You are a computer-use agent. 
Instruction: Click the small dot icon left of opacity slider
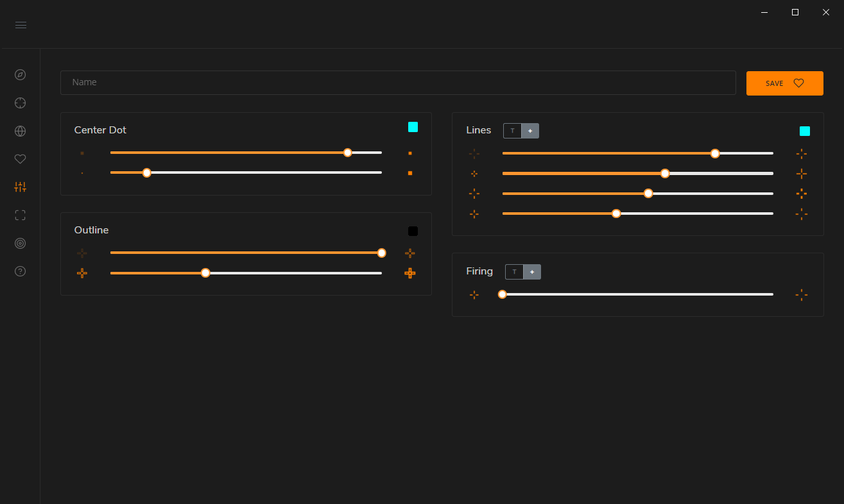point(82,153)
